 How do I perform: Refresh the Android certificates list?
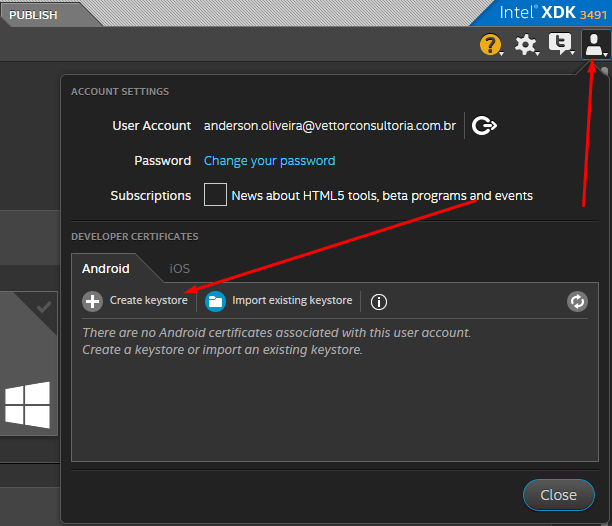click(x=577, y=301)
